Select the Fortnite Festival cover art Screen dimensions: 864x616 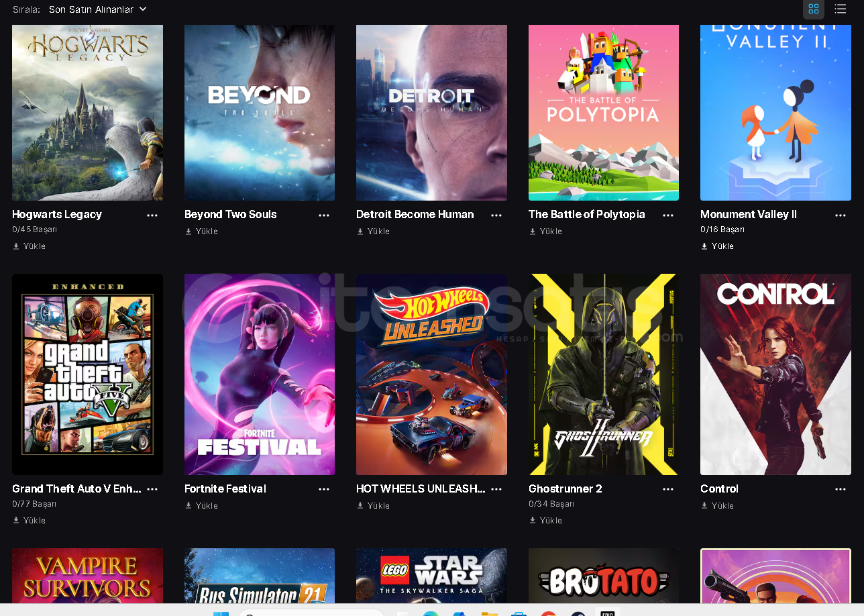point(260,374)
